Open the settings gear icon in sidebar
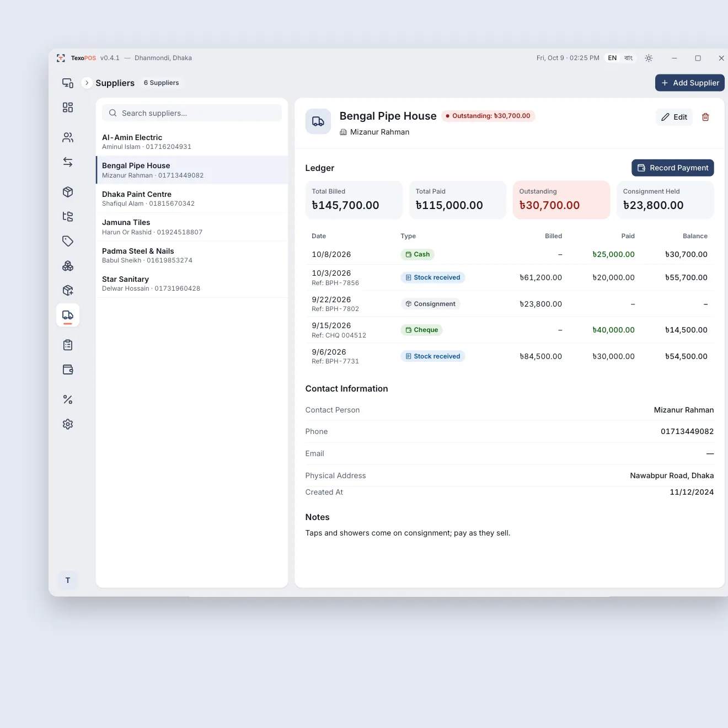Image resolution: width=728 pixels, height=728 pixels. pyautogui.click(x=68, y=424)
